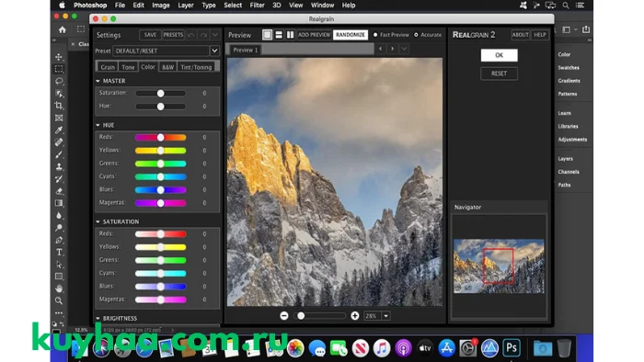The width and height of the screenshot is (644, 362).
Task: Click the Hue Reds slider
Action: point(161,137)
